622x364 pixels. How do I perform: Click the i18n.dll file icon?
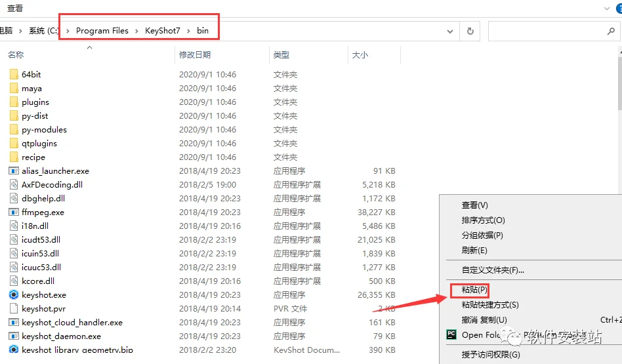coord(14,226)
